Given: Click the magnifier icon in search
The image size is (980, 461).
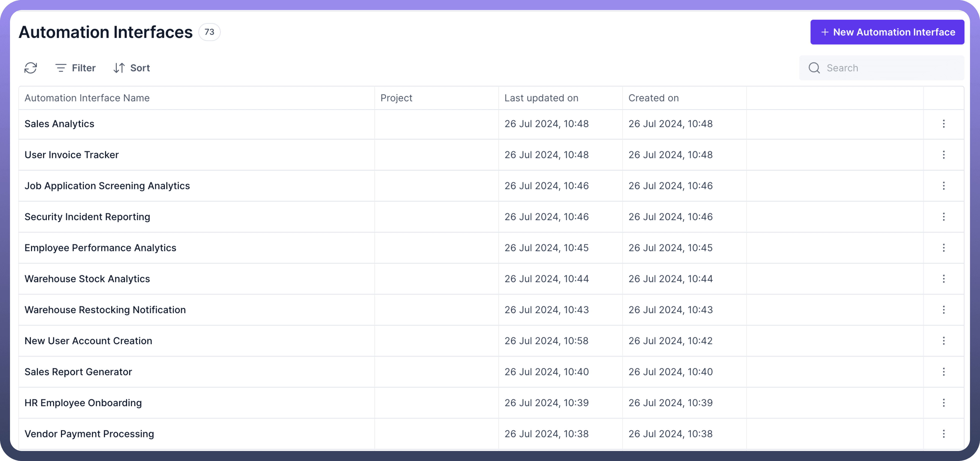Looking at the screenshot, I should [814, 68].
